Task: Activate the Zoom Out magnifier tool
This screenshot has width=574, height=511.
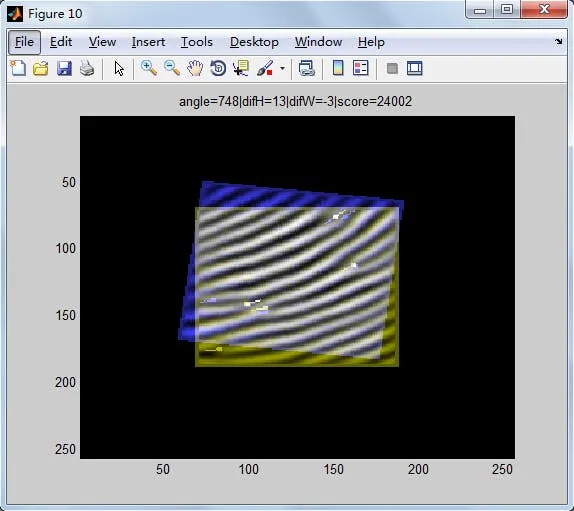Action: (172, 68)
